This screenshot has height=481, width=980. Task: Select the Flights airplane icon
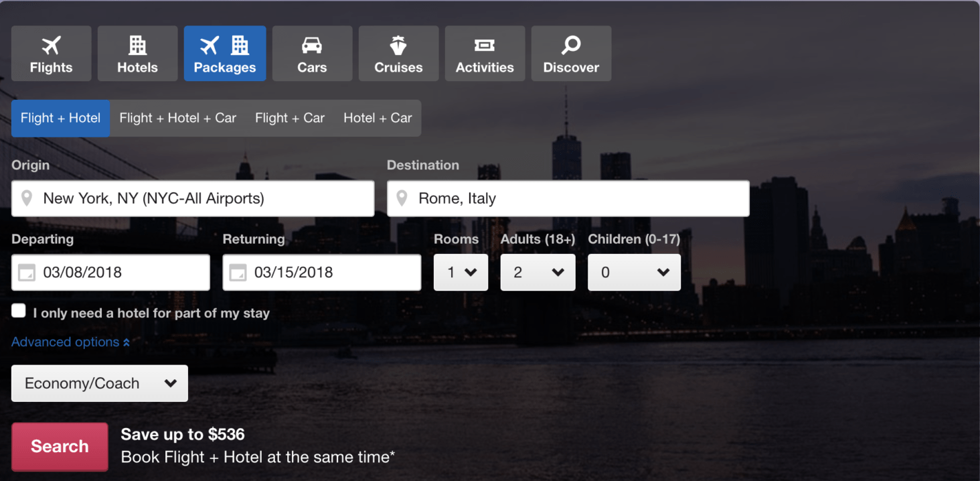tap(51, 44)
